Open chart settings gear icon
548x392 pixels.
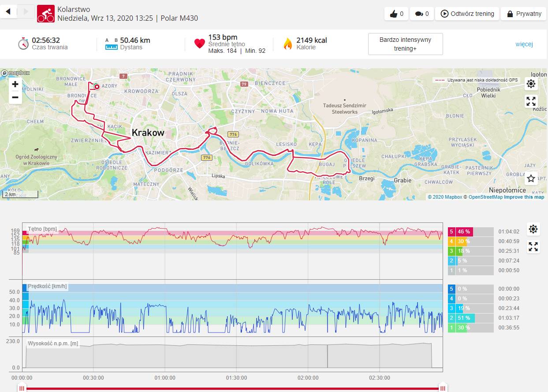pos(533,229)
